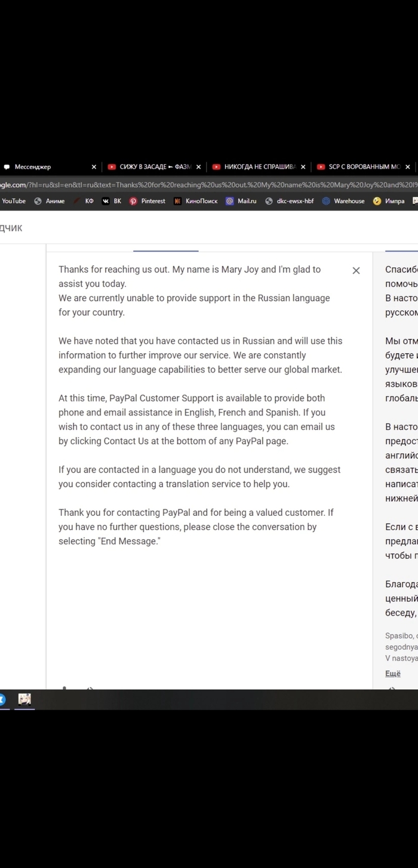The width and height of the screenshot is (418, 868).
Task: Open the anime avatar app in taskbar
Action: pos(24,699)
